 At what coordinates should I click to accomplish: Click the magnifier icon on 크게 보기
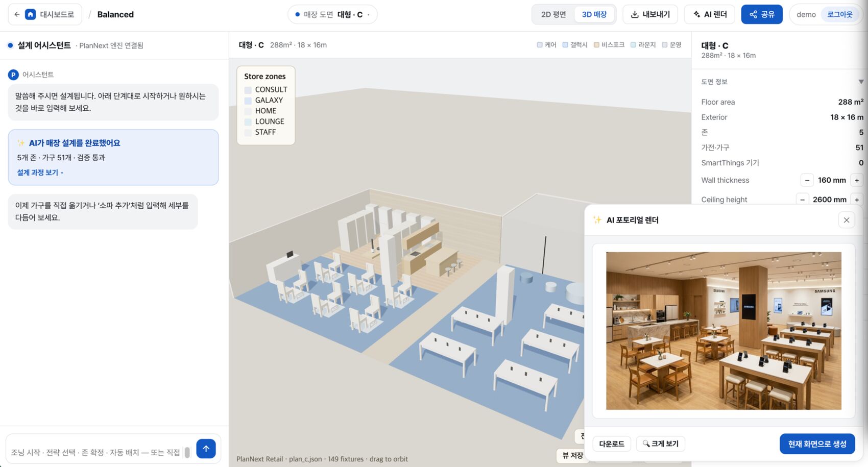646,444
